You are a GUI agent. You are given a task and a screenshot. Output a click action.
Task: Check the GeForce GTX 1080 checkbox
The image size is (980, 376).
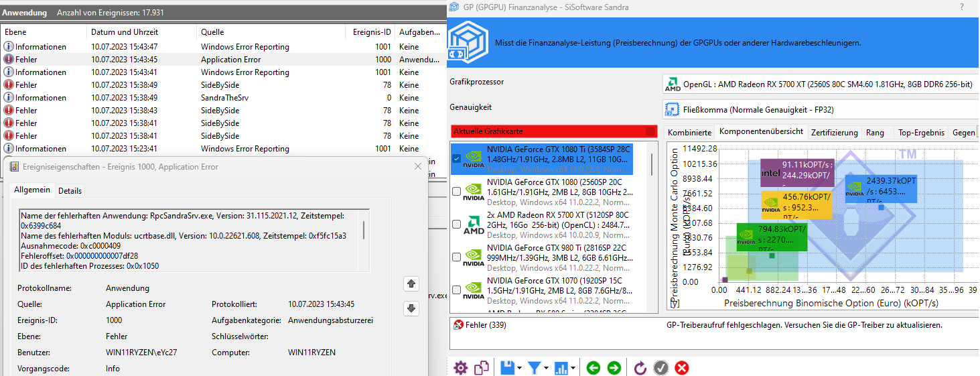point(457,192)
